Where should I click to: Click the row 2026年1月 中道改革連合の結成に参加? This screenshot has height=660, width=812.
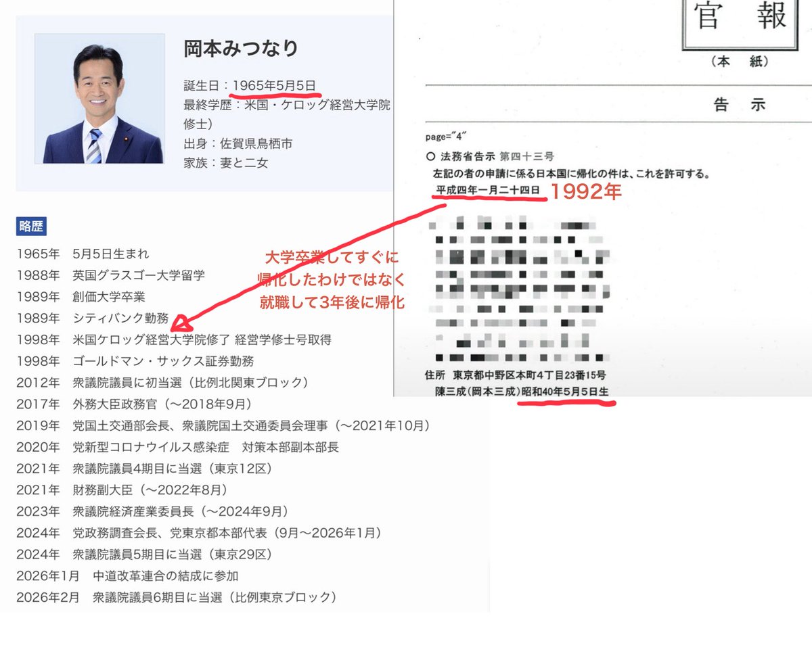click(127, 576)
